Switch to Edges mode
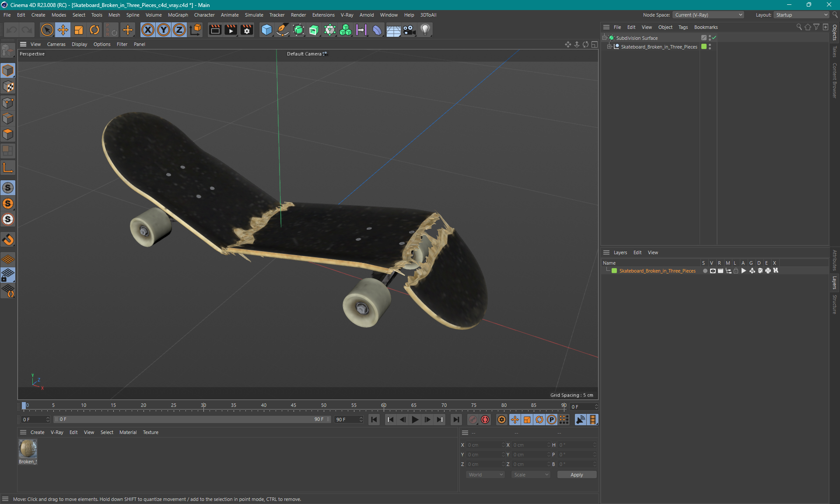The width and height of the screenshot is (840, 504). [x=8, y=119]
